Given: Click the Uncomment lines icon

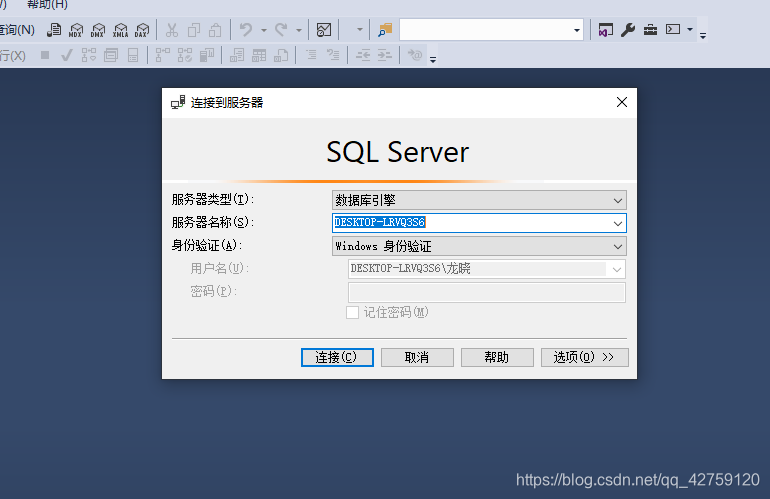Looking at the screenshot, I should point(333,55).
